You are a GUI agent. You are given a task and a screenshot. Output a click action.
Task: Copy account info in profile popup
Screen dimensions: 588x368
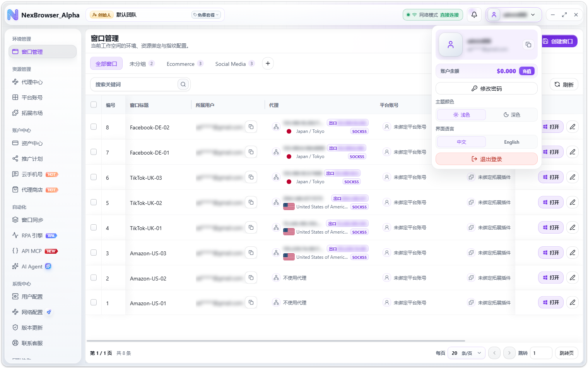click(x=528, y=45)
